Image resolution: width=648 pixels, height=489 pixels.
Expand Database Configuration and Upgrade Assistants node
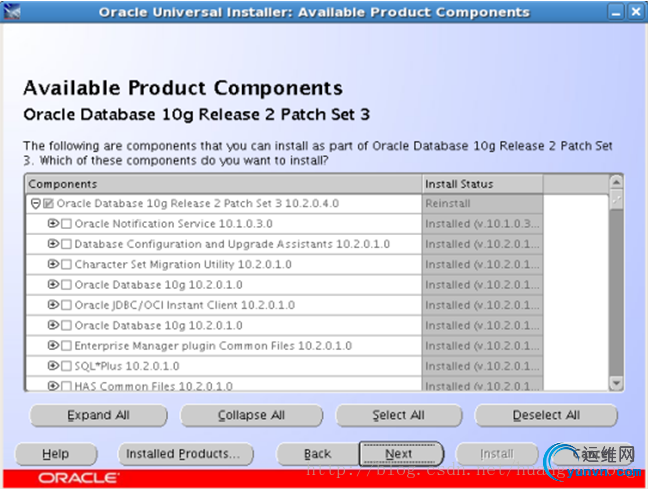point(53,244)
